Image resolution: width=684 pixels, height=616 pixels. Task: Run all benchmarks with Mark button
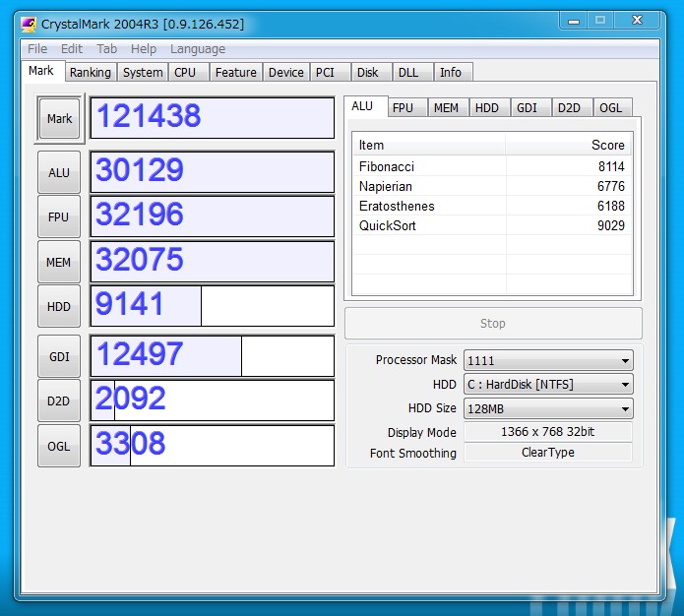pos(59,119)
